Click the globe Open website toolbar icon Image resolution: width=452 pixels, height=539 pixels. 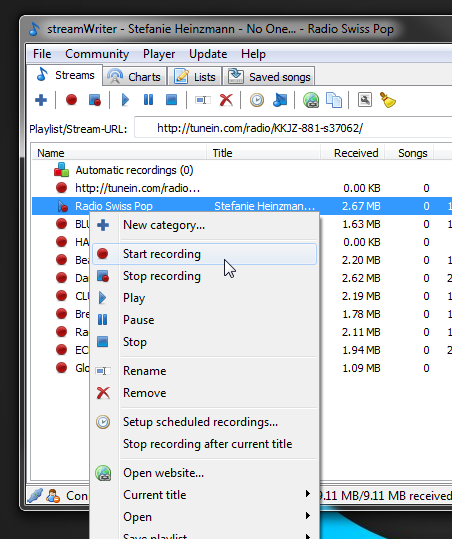coord(311,100)
